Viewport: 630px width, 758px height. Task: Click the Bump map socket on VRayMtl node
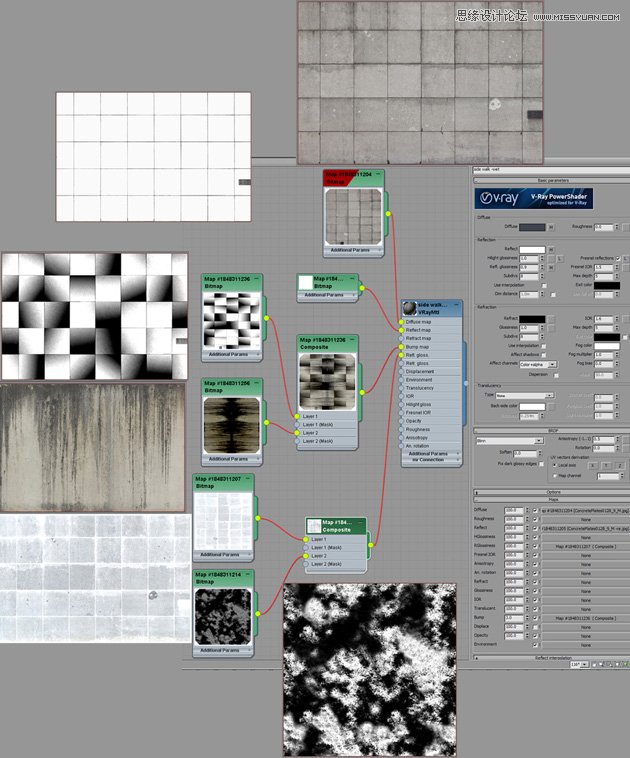(401, 347)
